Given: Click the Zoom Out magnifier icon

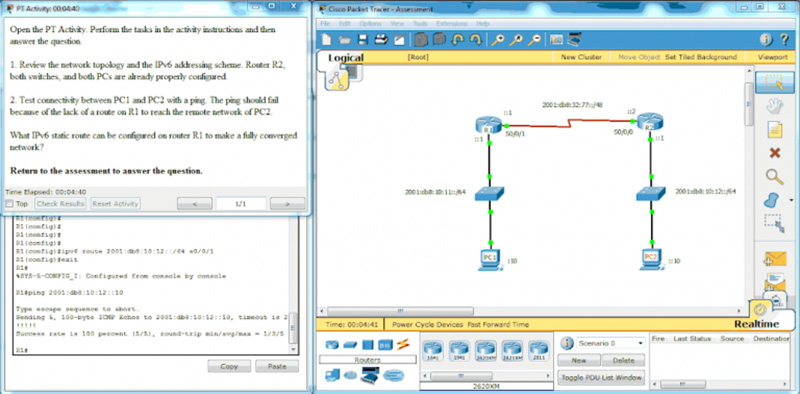Looking at the screenshot, I should pos(534,40).
